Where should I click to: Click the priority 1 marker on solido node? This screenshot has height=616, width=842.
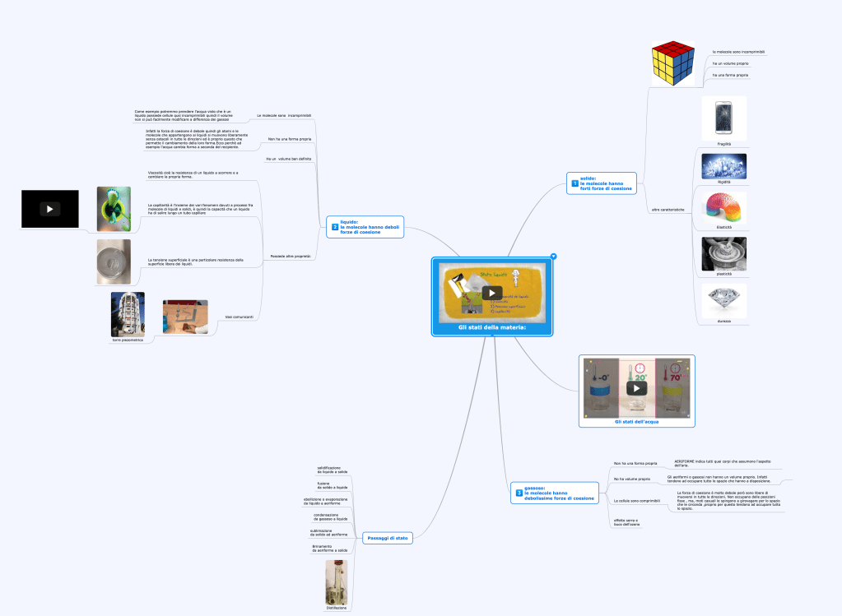pos(575,183)
